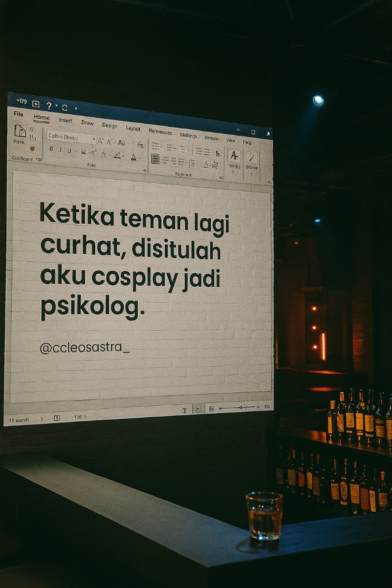Click the circular refresh icon in title bar
Viewport: 392px width, 588px height.
65,108
